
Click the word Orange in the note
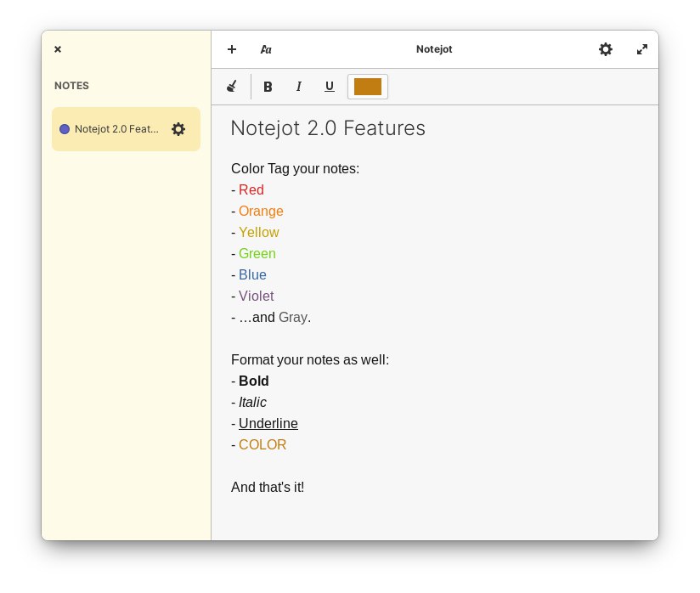point(261,212)
